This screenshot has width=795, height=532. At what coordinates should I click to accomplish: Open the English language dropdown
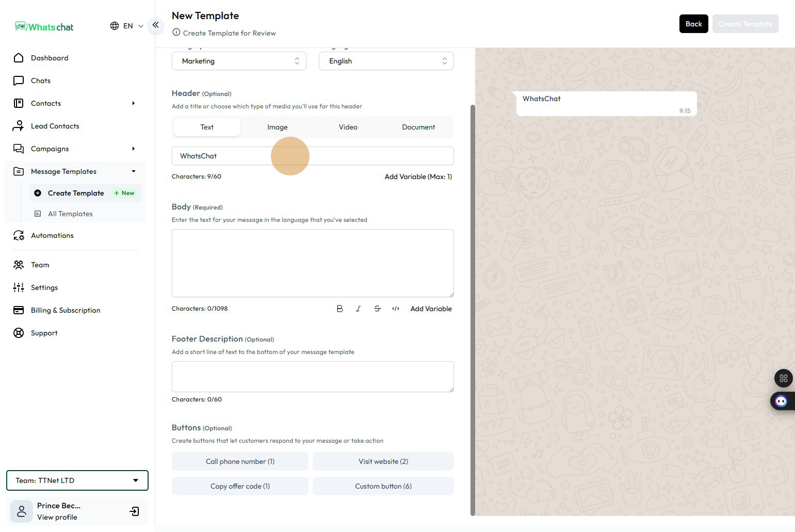(386, 61)
